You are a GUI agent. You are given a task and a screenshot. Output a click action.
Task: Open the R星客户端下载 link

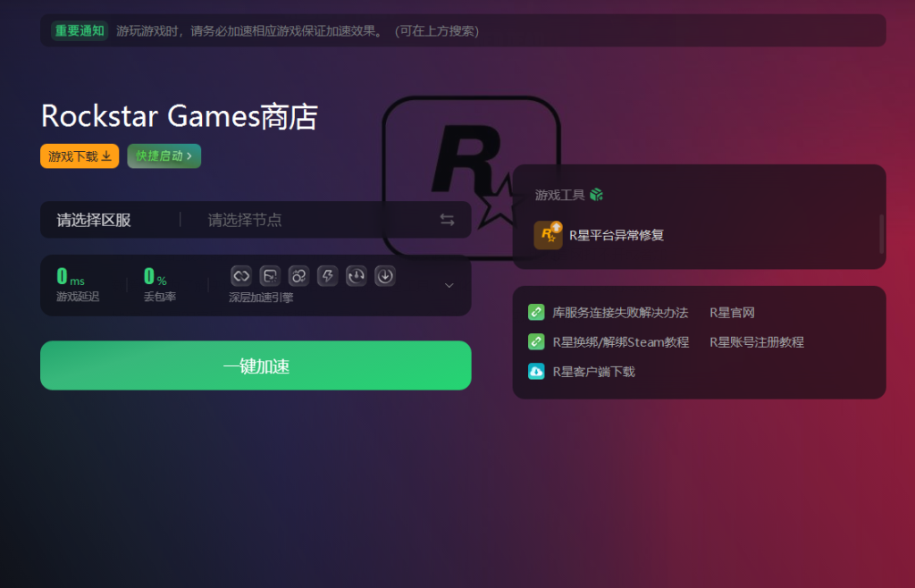[594, 372]
